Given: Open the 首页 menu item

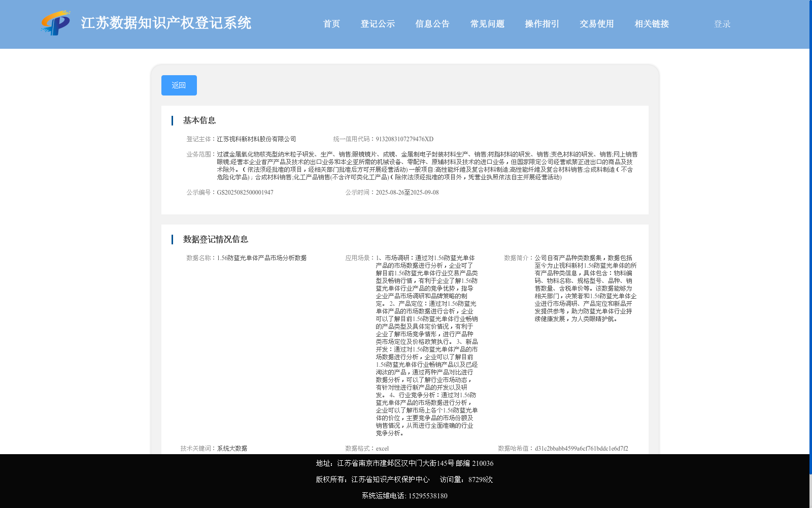Looking at the screenshot, I should point(331,24).
